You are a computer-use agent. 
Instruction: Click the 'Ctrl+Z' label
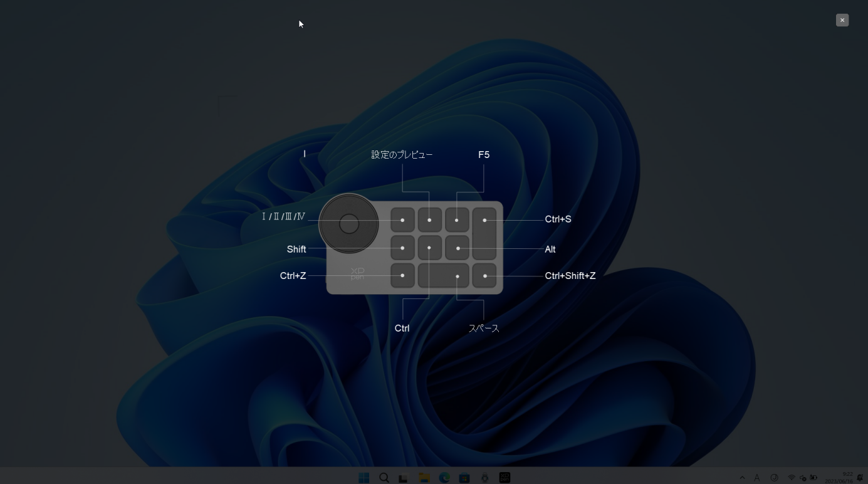click(x=293, y=276)
